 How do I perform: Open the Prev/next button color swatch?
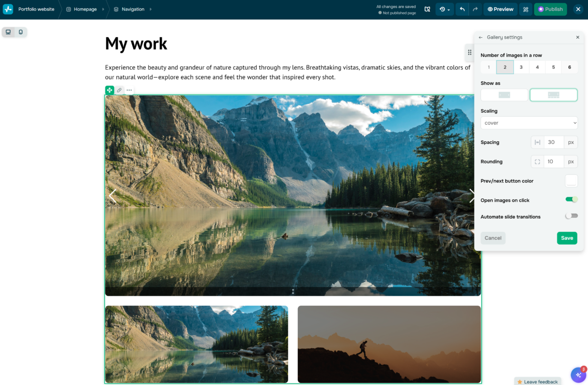[x=571, y=181]
